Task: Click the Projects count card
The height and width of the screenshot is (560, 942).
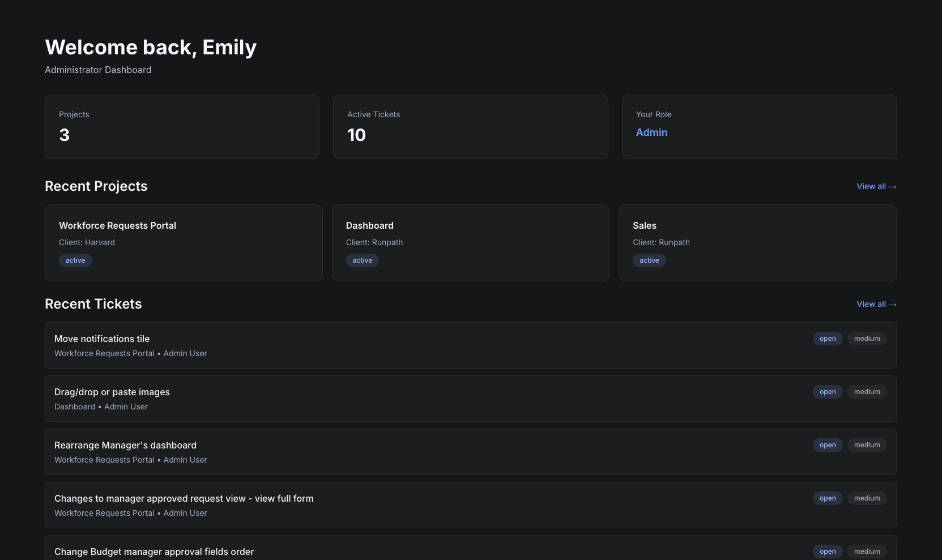Action: pyautogui.click(x=182, y=127)
